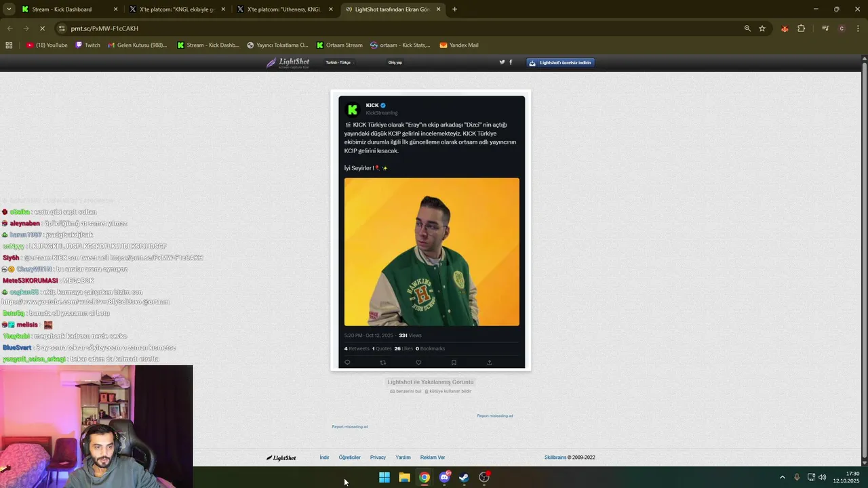The height and width of the screenshot is (488, 868).
Task: Open the Windows Start button
Action: click(x=384, y=477)
